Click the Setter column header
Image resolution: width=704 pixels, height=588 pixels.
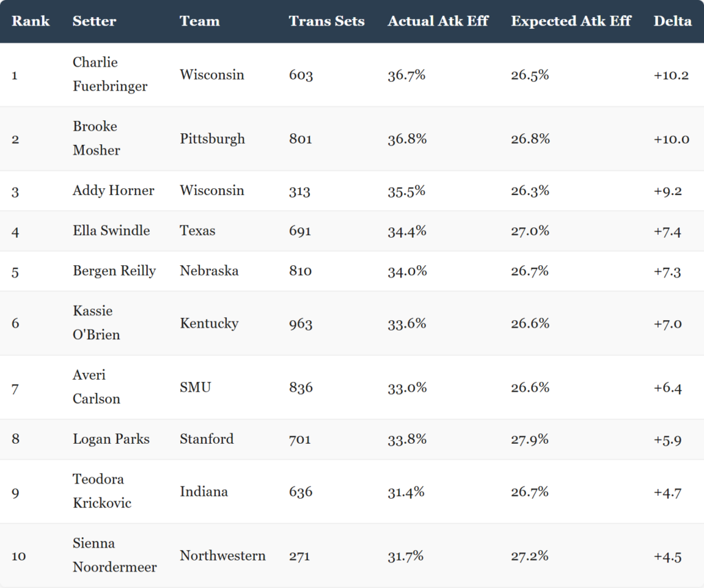[x=94, y=21]
